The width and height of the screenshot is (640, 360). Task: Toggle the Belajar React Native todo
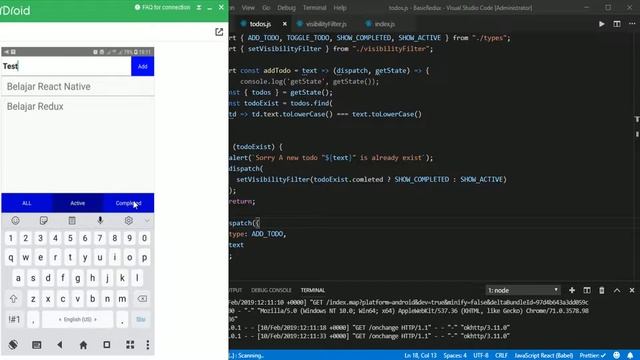(x=78, y=87)
